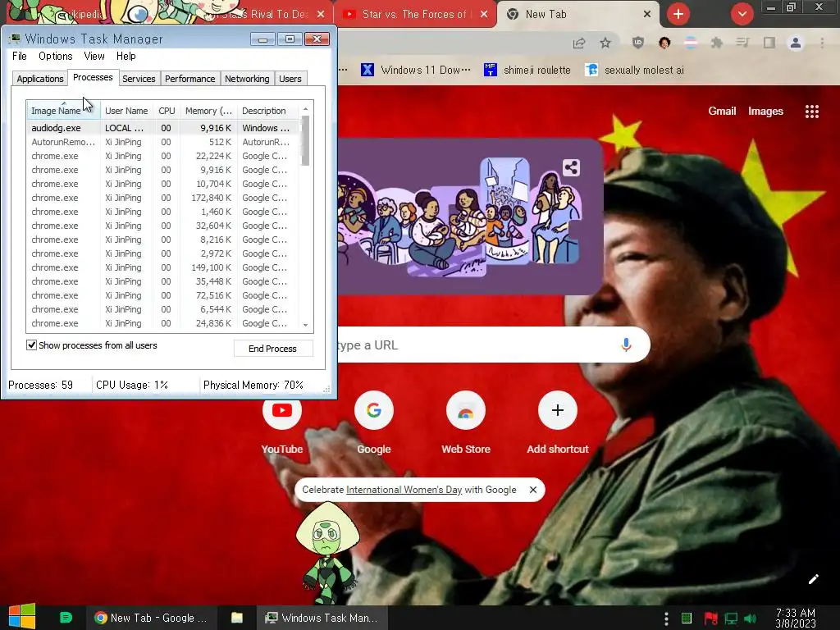This screenshot has height=630, width=840.
Task: Select the audiodg.exe process row
Action: [163, 128]
